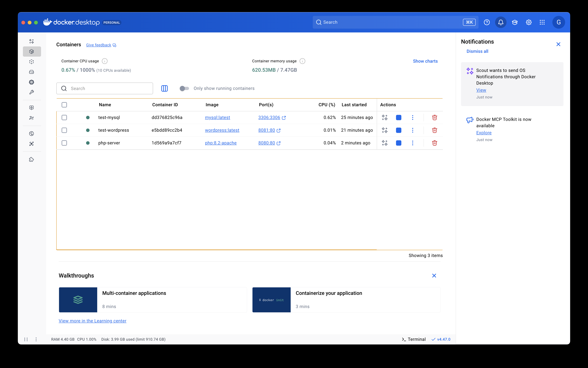Viewport: 588px width, 368px height.
Task: Check the test-wordpress row checkbox
Action: tap(64, 130)
